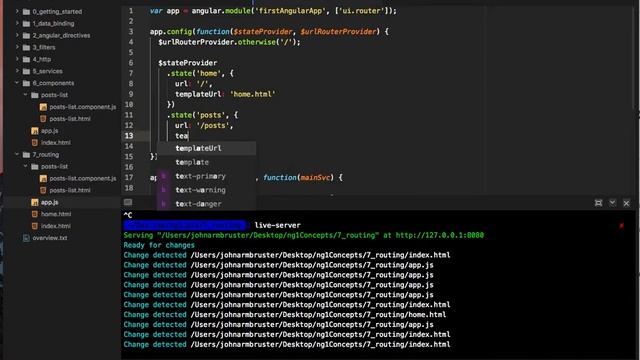Collapse posts-list folder chevron under 6_components

(26, 95)
